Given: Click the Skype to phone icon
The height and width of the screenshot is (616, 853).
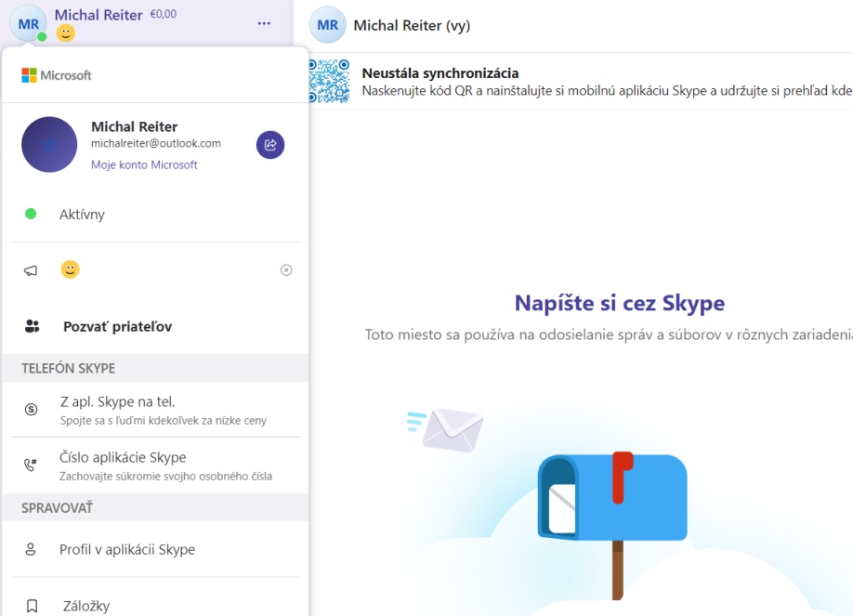Looking at the screenshot, I should pyautogui.click(x=32, y=410).
